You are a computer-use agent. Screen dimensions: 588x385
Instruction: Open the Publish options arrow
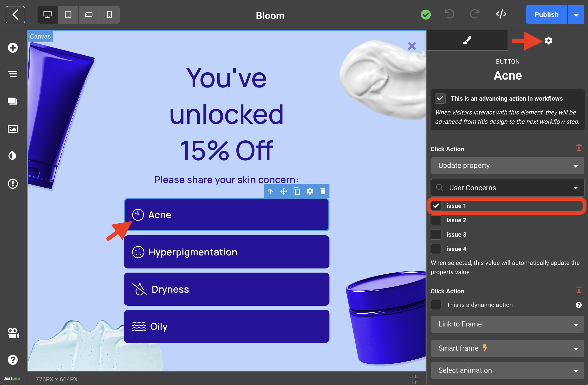coord(576,15)
